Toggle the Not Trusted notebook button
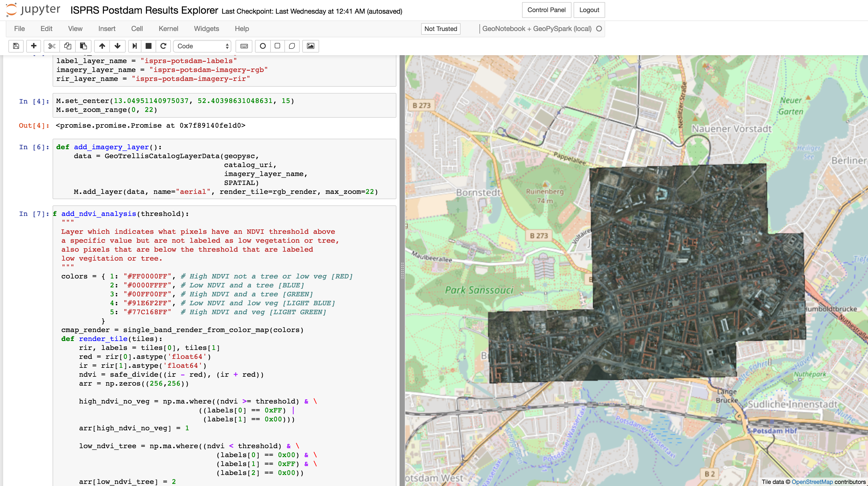Screen dimensions: 868x486 click(440, 29)
